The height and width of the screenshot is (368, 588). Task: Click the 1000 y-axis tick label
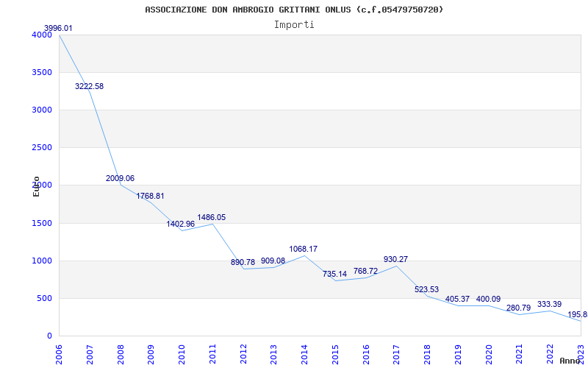coord(41,261)
